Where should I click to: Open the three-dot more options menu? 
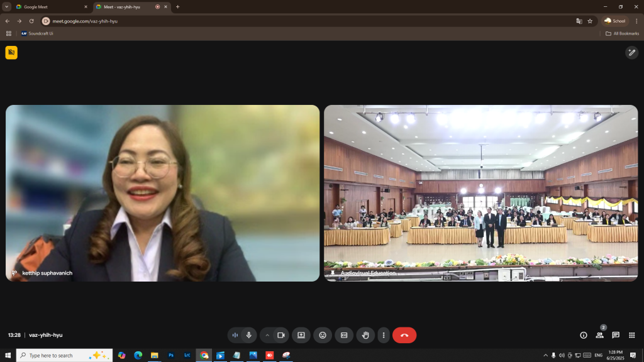point(384,335)
